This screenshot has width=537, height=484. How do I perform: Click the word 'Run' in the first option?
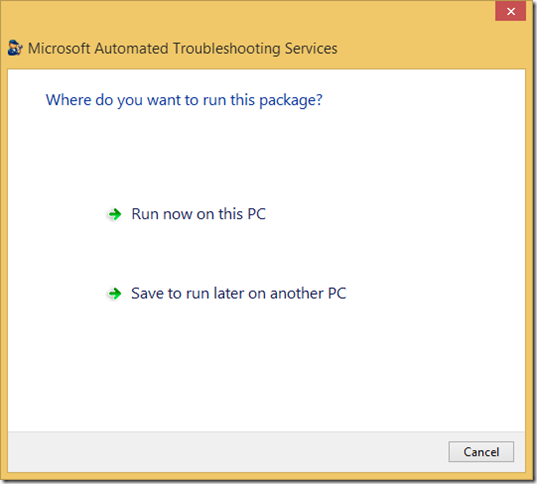145,214
